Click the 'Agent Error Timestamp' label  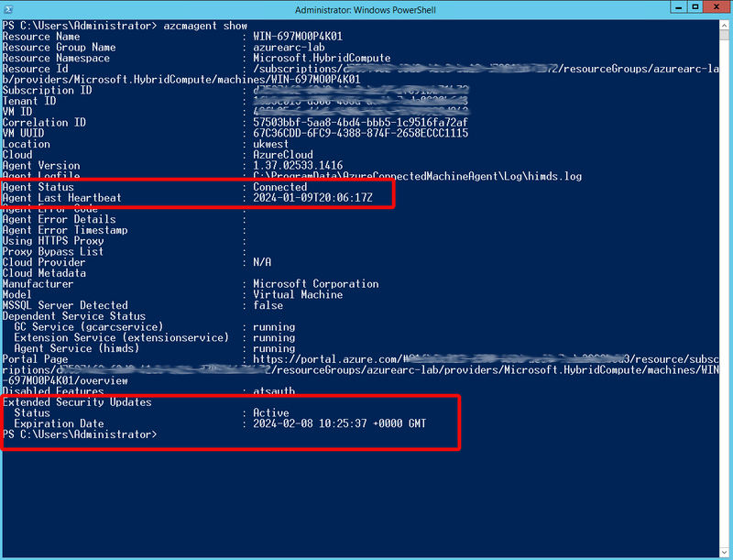point(65,230)
